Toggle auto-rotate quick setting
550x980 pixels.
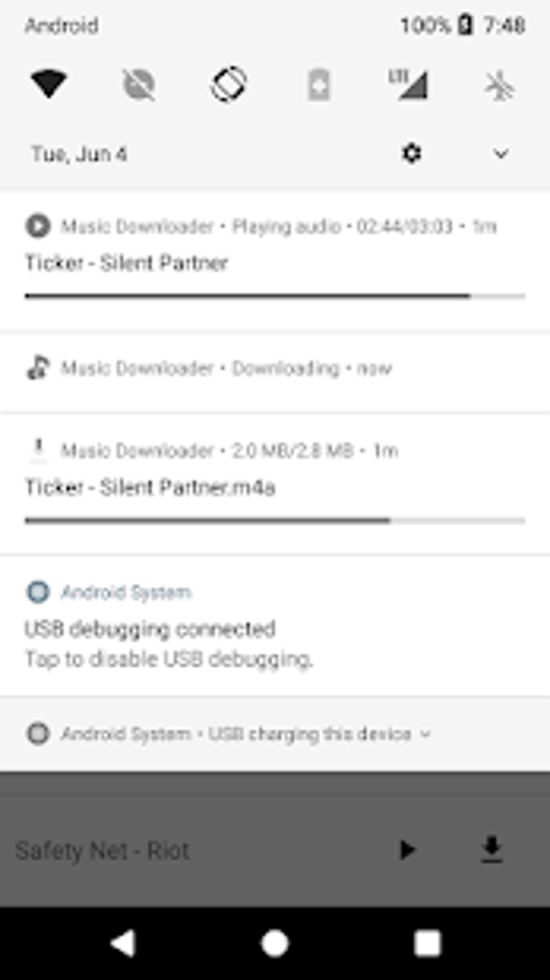pos(229,85)
